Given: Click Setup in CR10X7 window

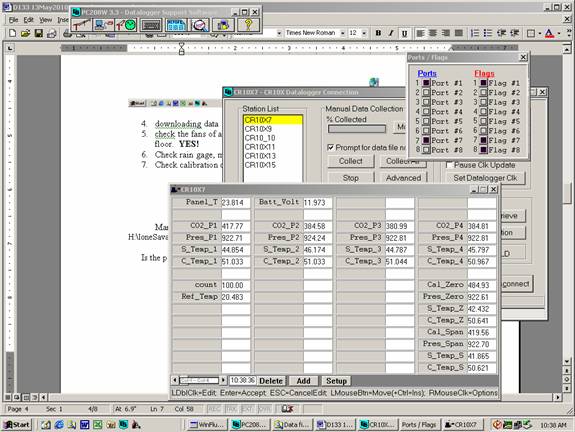Looking at the screenshot, I should pyautogui.click(x=336, y=381).
